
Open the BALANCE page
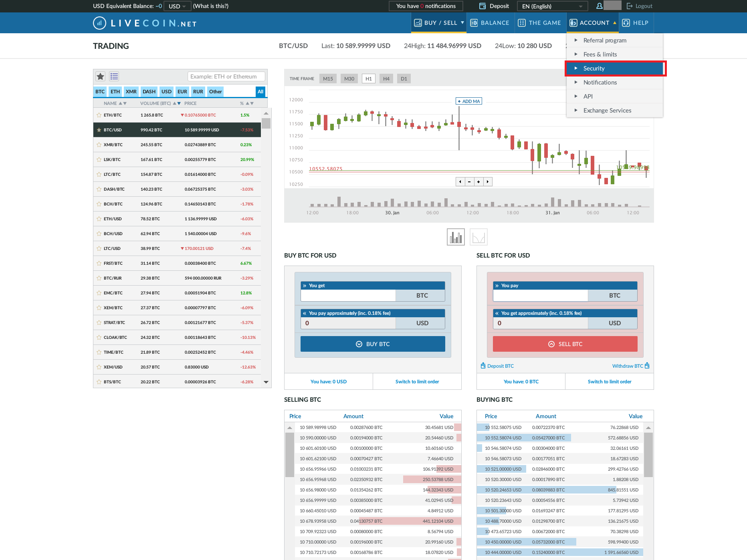(x=490, y=23)
